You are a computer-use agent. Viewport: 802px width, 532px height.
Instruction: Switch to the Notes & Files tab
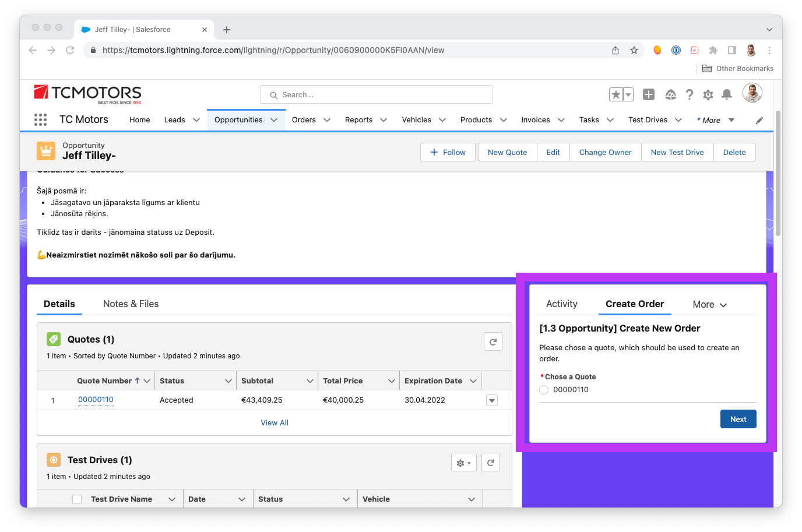pyautogui.click(x=131, y=304)
